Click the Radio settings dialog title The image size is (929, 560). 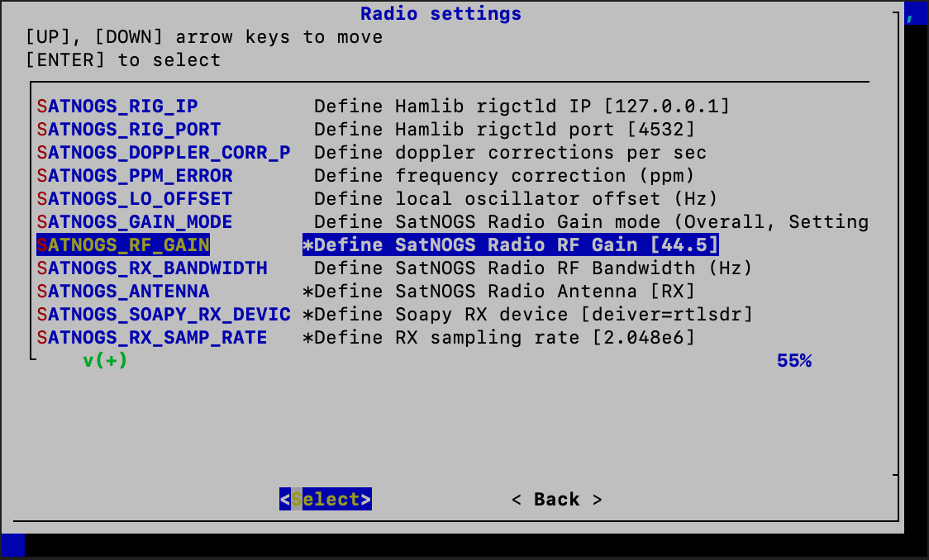click(x=441, y=13)
